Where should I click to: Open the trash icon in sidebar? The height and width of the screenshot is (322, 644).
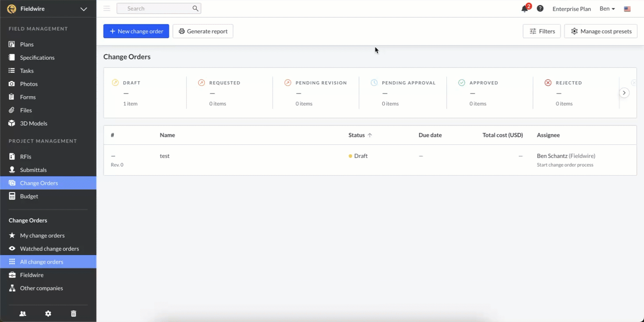point(74,314)
